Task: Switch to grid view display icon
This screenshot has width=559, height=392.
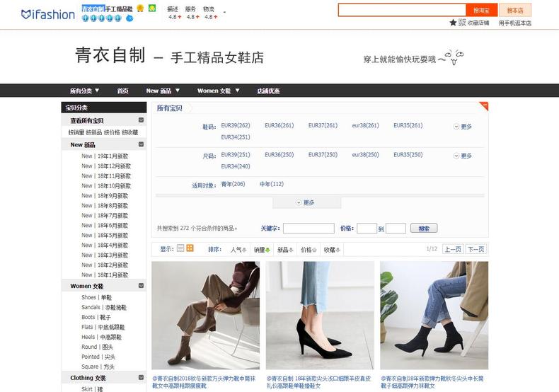Action: click(190, 248)
